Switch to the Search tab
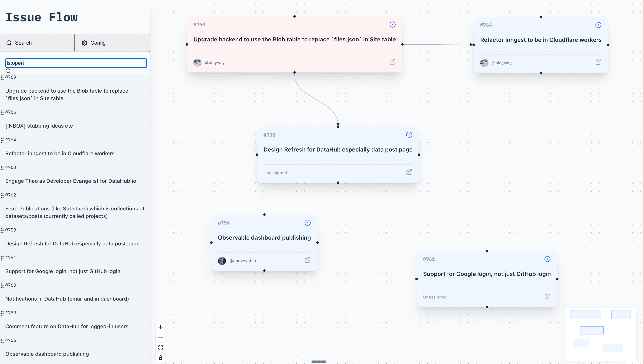Screen dimensions: 643x364 click(37, 43)
